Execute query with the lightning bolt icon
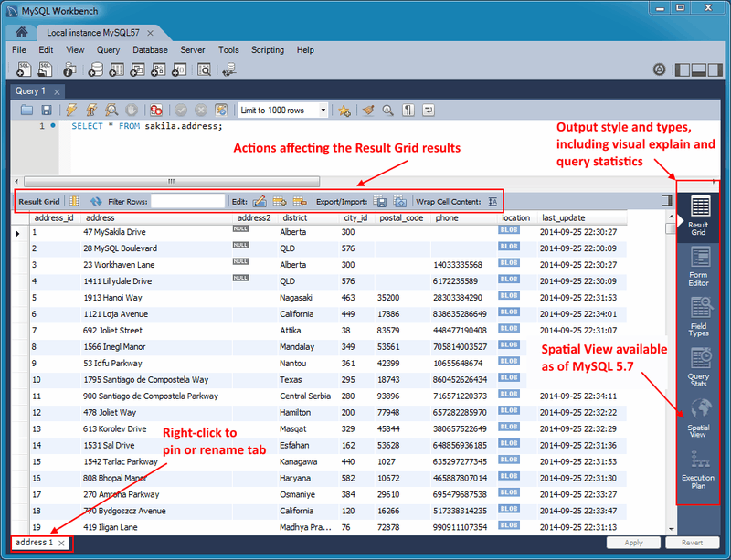This screenshot has width=731, height=560. coord(71,110)
